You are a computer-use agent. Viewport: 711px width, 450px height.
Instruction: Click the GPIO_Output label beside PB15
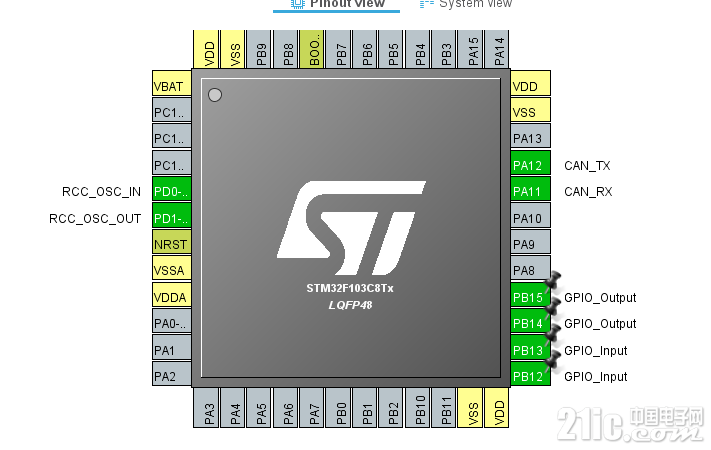(600, 298)
